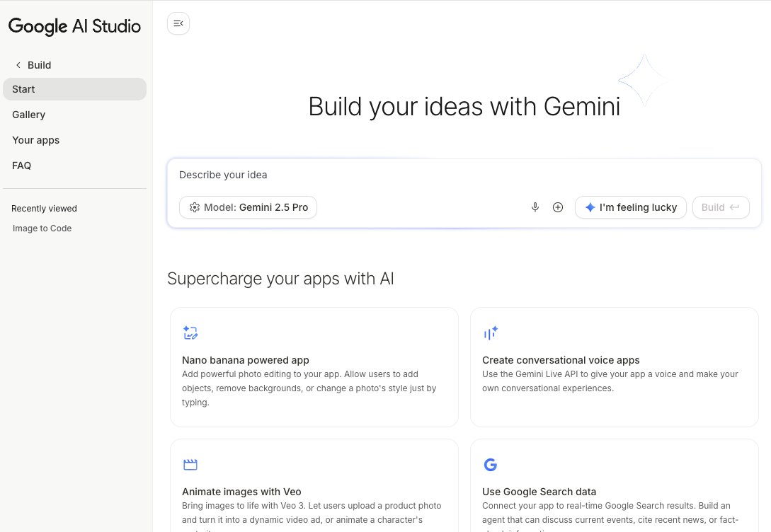Click the Nano banana image edit icon
The width and height of the screenshot is (771, 532).
(190, 332)
